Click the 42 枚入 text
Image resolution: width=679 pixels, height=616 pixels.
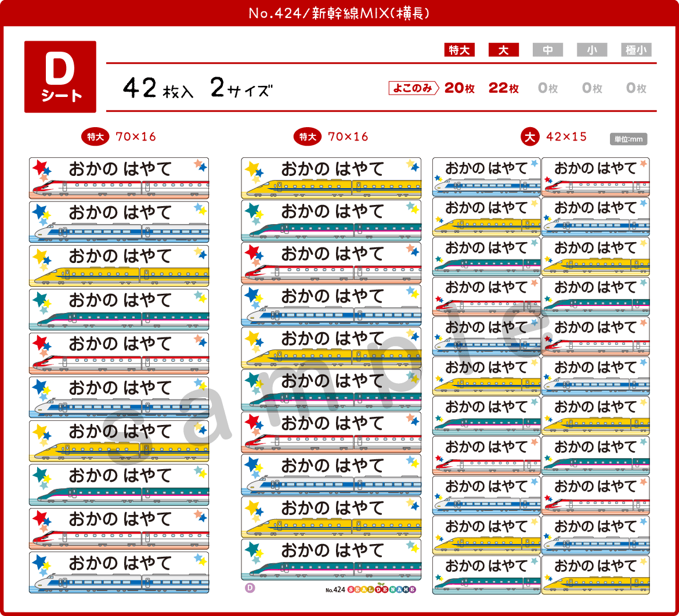pyautogui.click(x=158, y=88)
